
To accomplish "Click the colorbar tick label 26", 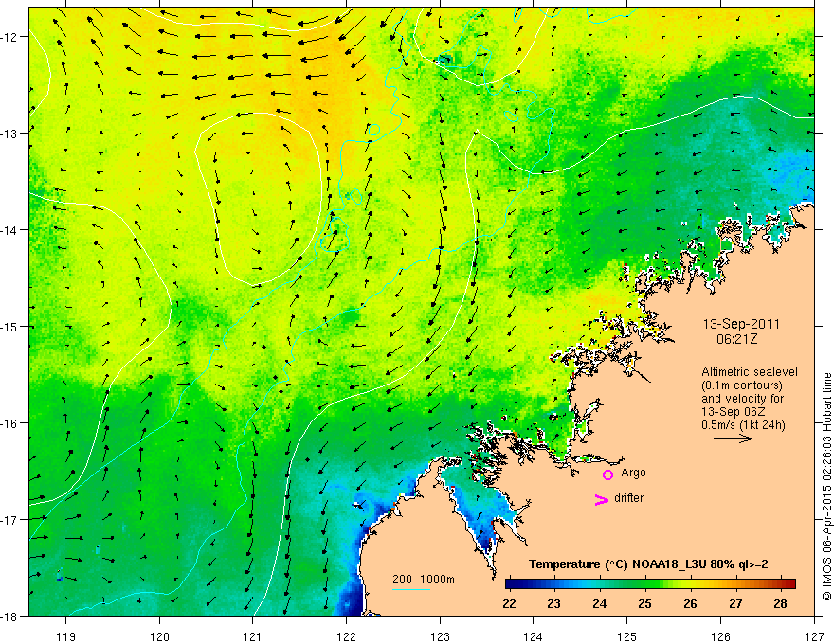I will (690, 603).
